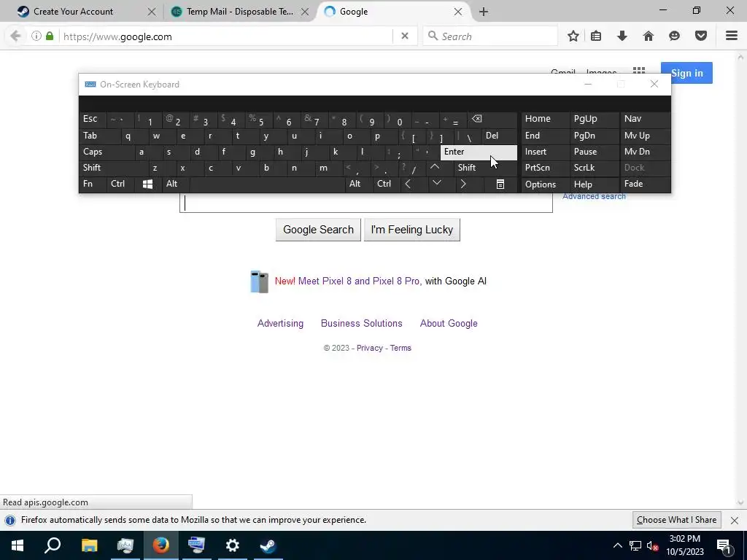Open Meet Pixel 8 and Pixel 8 Pro link
This screenshot has height=560, width=747.
coord(360,281)
